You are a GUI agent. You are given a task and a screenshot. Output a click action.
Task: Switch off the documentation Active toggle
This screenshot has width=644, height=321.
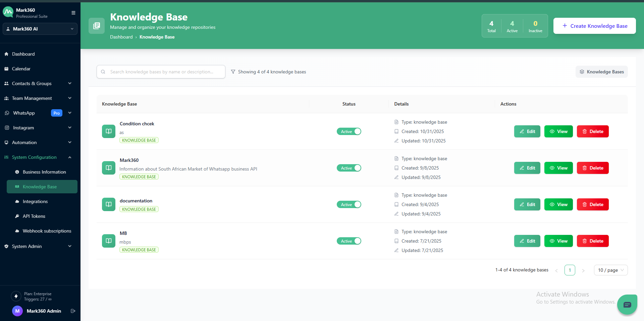(349, 204)
